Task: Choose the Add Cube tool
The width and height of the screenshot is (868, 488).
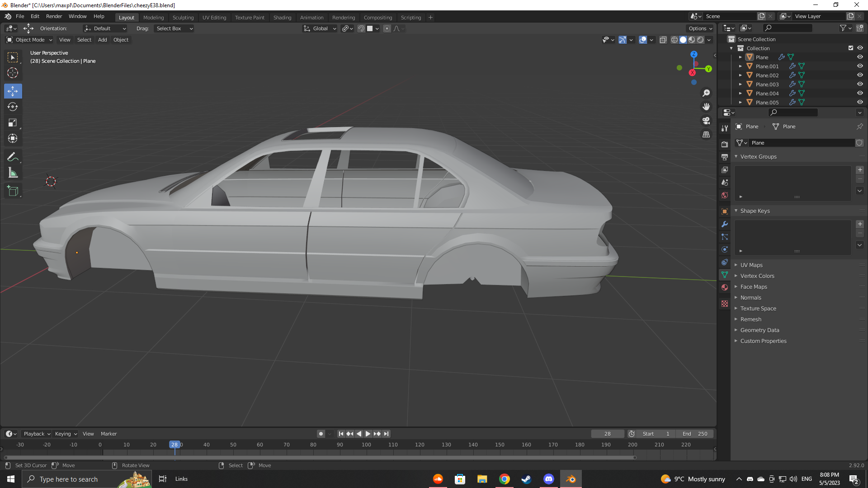Action: pyautogui.click(x=13, y=191)
